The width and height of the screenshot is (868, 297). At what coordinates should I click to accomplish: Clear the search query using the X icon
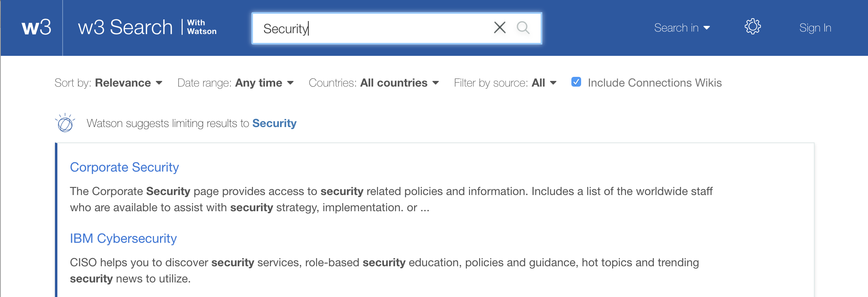tap(499, 28)
